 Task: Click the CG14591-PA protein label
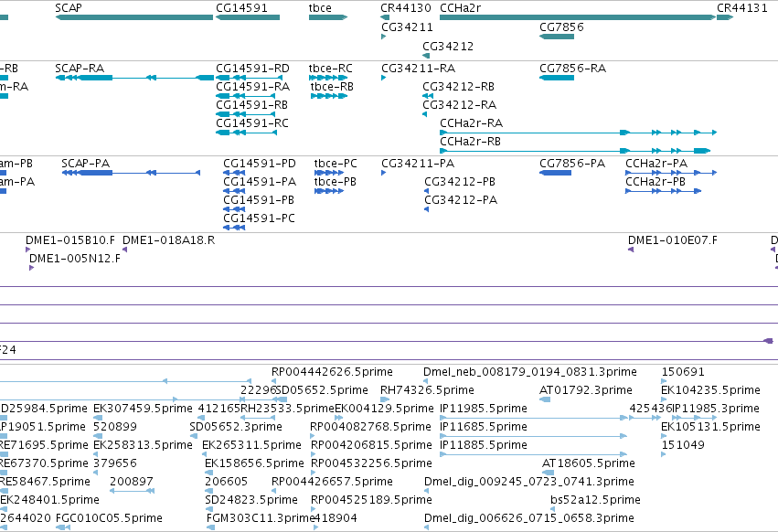(x=260, y=182)
